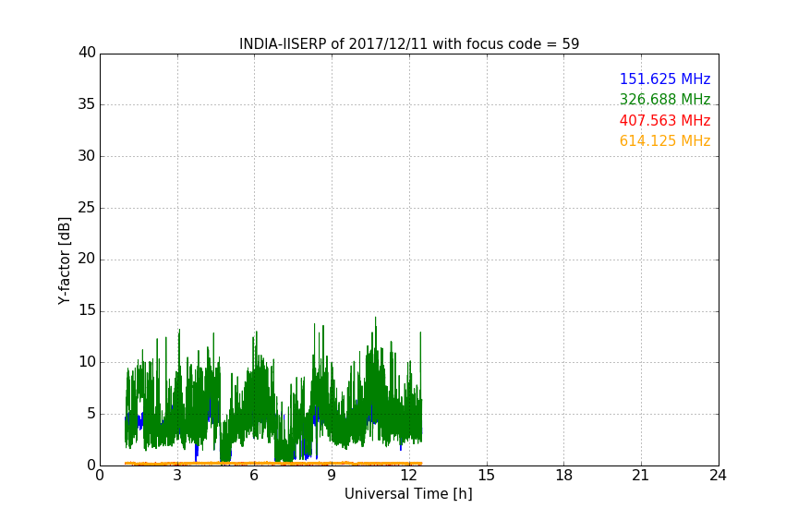
Task: Click y-axis tick label 25
Action: click(87, 207)
